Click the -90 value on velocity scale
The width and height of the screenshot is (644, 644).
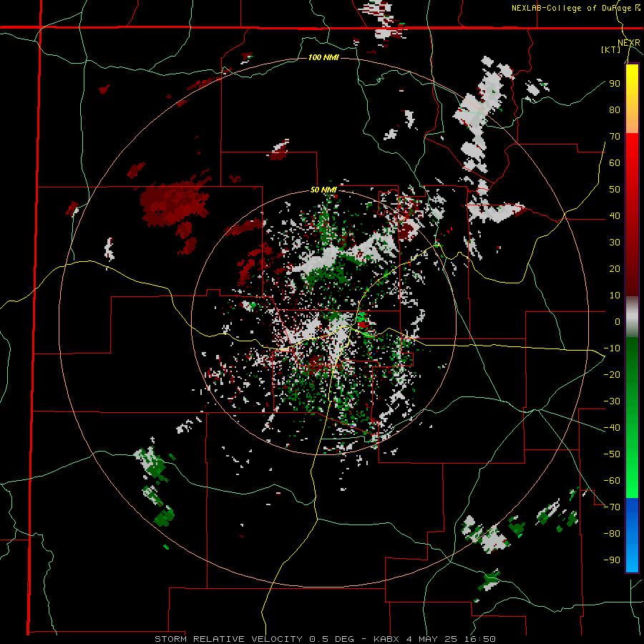612,560
